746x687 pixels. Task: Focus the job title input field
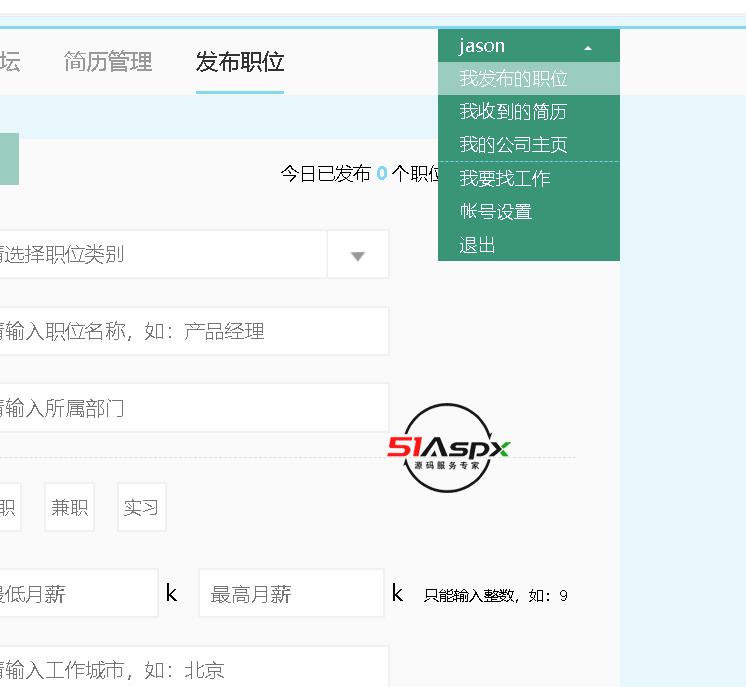(x=190, y=331)
